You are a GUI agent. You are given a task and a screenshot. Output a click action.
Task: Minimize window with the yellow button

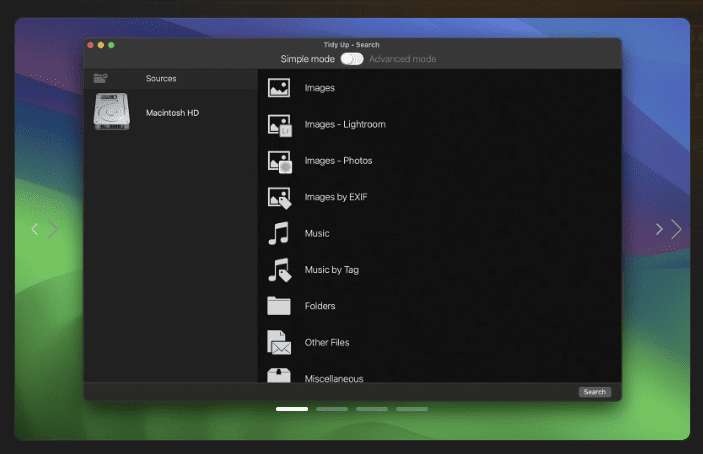(101, 45)
